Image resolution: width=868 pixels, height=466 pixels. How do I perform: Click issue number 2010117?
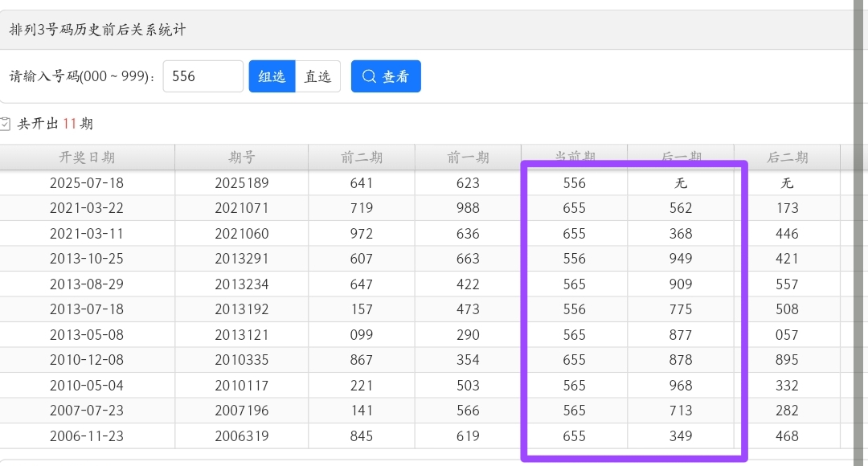coord(242,385)
